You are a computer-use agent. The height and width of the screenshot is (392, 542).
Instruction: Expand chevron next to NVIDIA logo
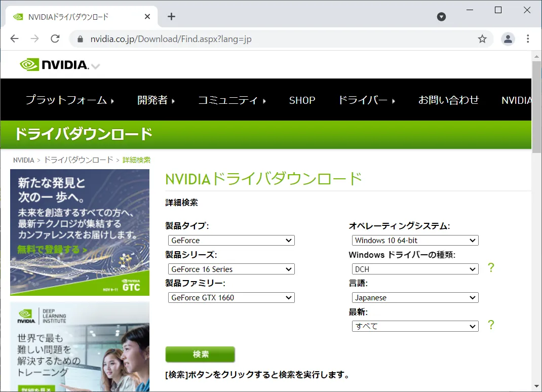click(96, 66)
